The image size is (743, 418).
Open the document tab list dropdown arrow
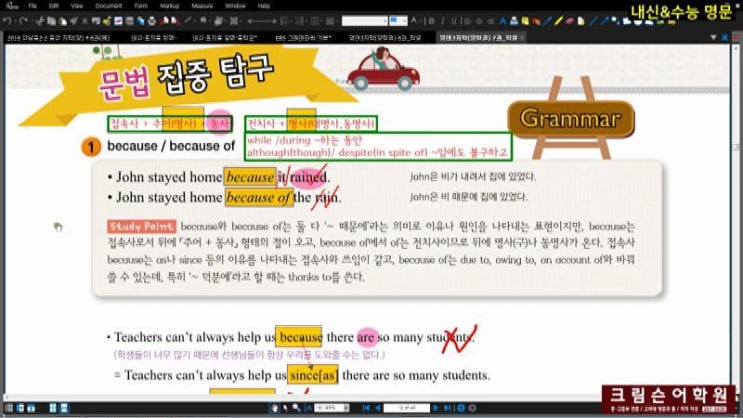(x=714, y=37)
